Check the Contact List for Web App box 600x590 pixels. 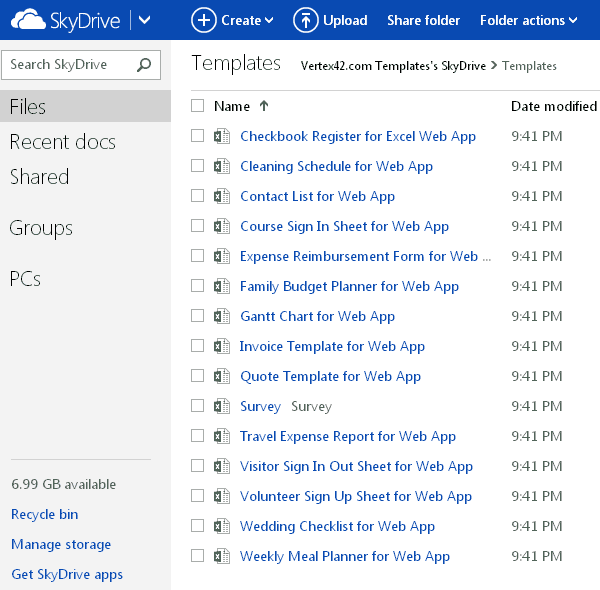tap(197, 196)
